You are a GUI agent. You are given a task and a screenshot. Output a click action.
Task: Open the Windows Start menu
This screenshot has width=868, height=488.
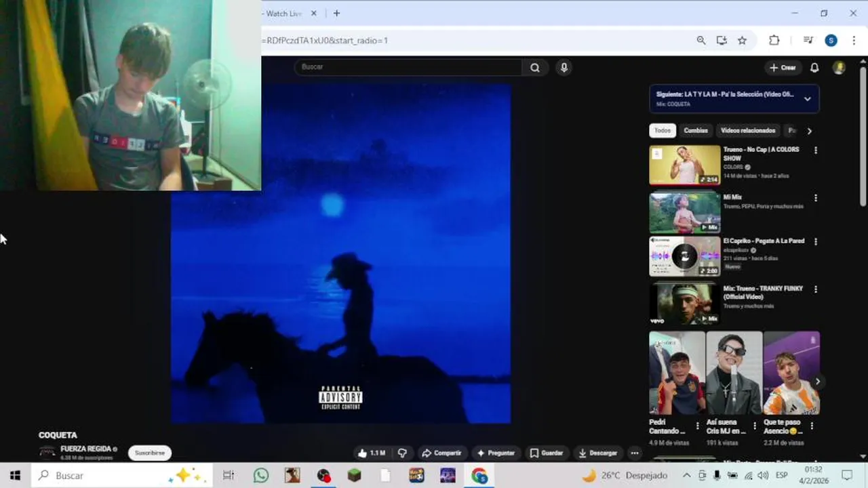15,475
